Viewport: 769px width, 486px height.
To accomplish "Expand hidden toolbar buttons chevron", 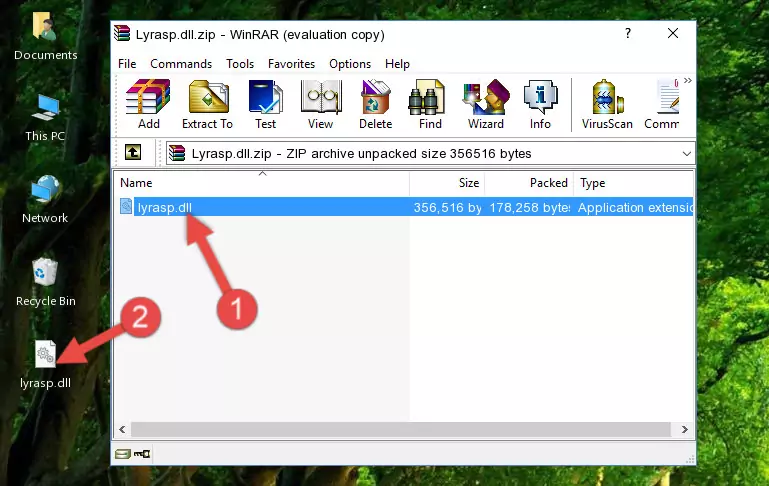I will point(688,80).
